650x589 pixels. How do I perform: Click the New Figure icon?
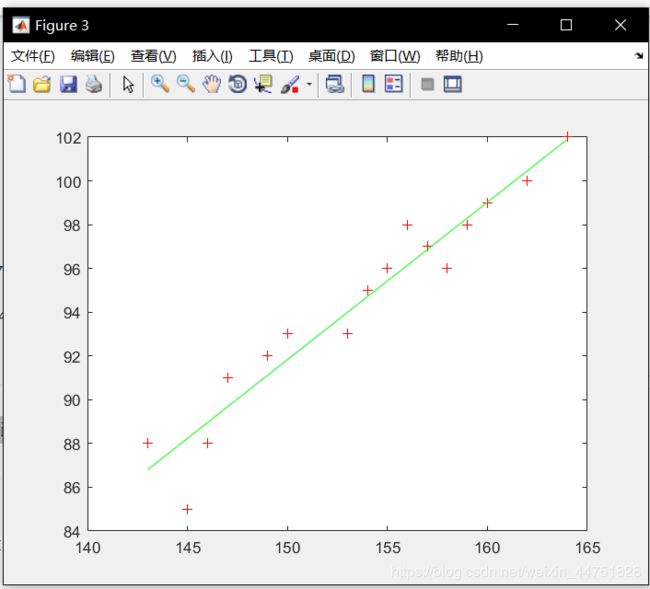tap(17, 84)
